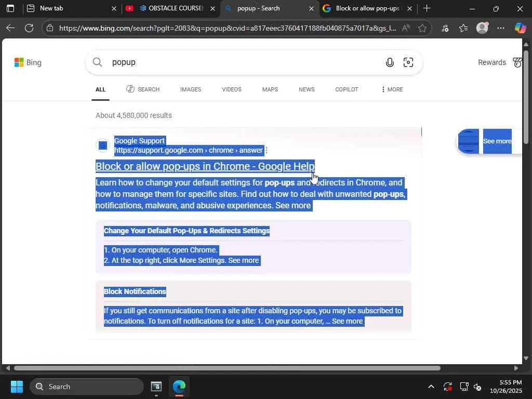Image resolution: width=532 pixels, height=399 pixels.
Task: Click the taskbar Search box
Action: (x=87, y=387)
